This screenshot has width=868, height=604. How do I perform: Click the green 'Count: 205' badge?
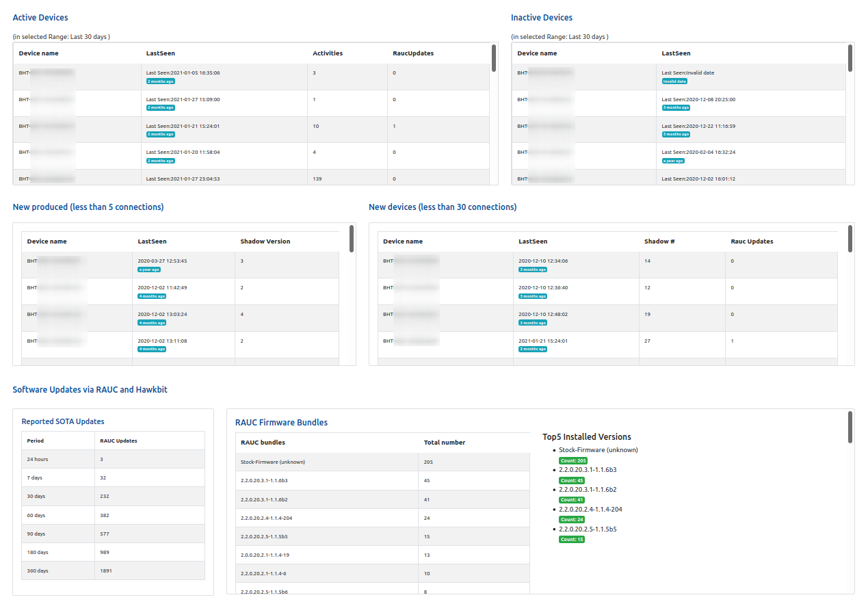point(573,461)
